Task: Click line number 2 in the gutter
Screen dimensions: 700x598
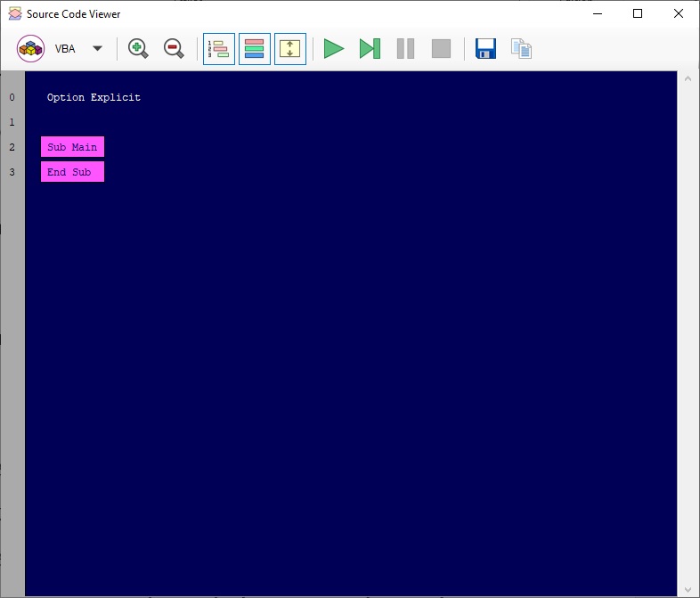Action: point(12,147)
